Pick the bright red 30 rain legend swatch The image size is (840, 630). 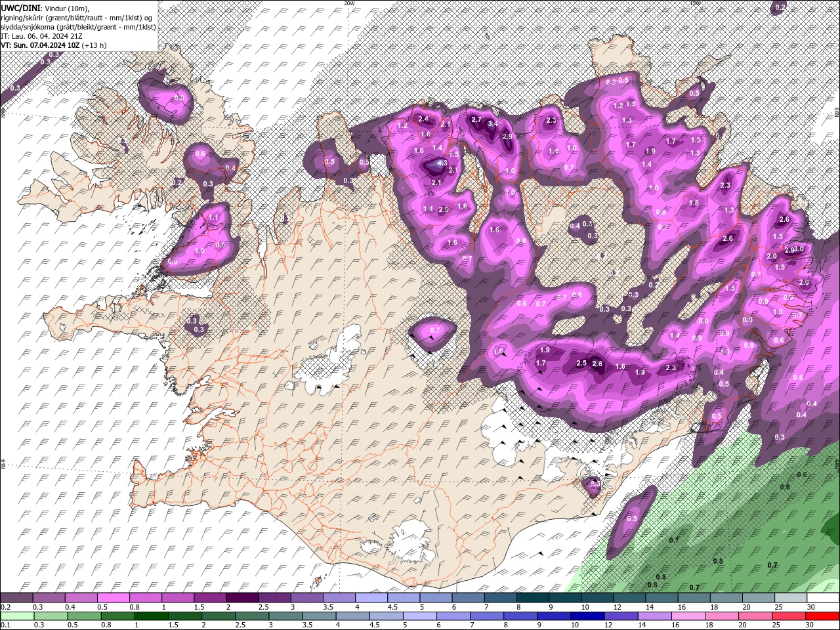[x=823, y=616]
